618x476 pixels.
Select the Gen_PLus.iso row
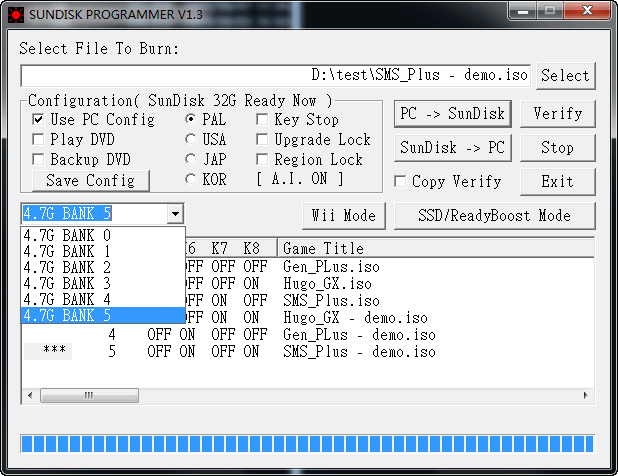click(x=331, y=267)
